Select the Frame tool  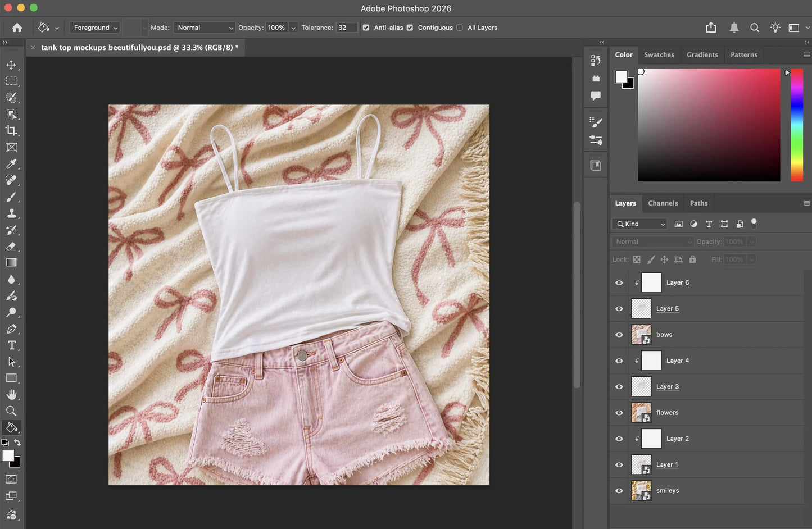11,147
